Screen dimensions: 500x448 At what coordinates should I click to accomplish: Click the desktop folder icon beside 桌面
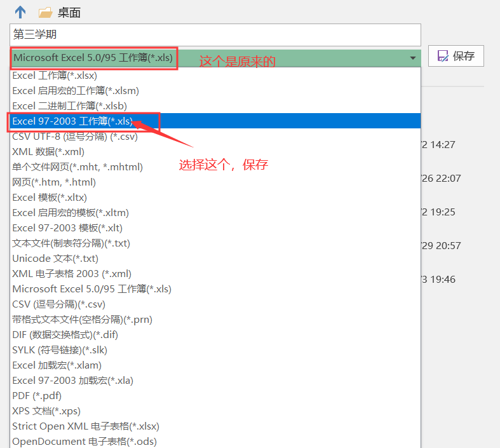pyautogui.click(x=45, y=13)
